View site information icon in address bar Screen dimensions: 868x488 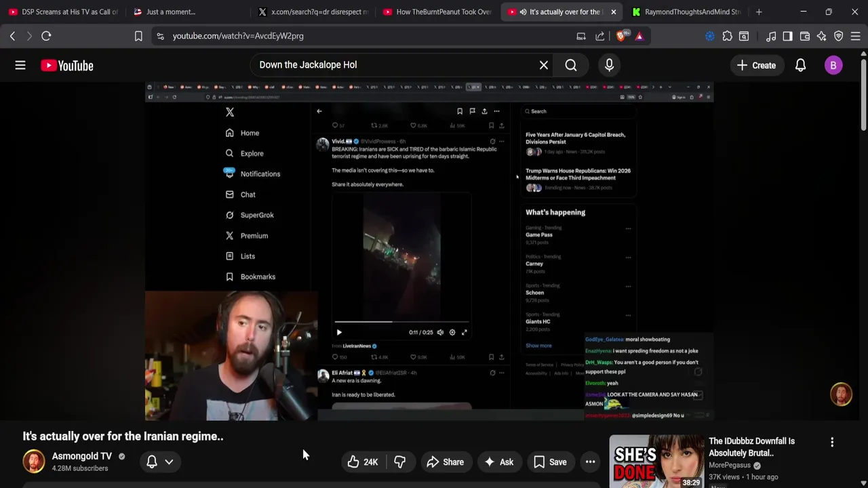coord(160,36)
